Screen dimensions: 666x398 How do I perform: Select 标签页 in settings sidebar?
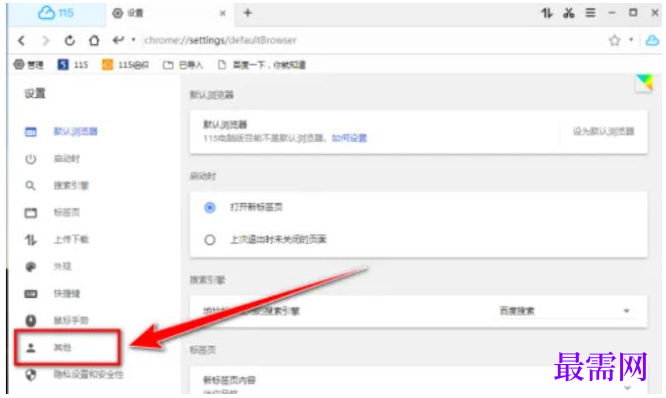(66, 212)
